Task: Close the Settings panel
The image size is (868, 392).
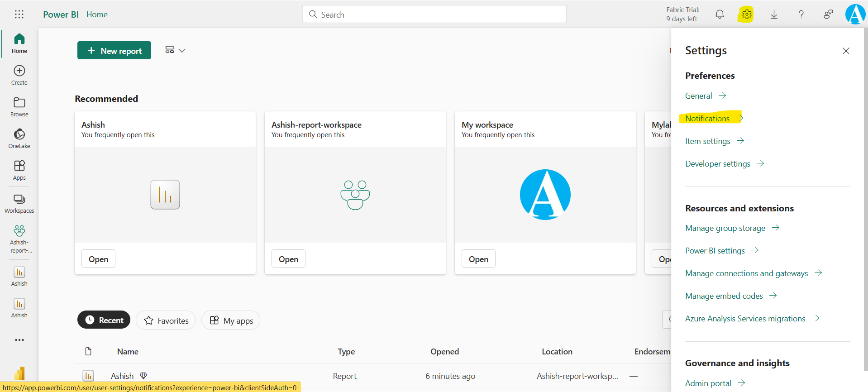Action: click(x=846, y=51)
